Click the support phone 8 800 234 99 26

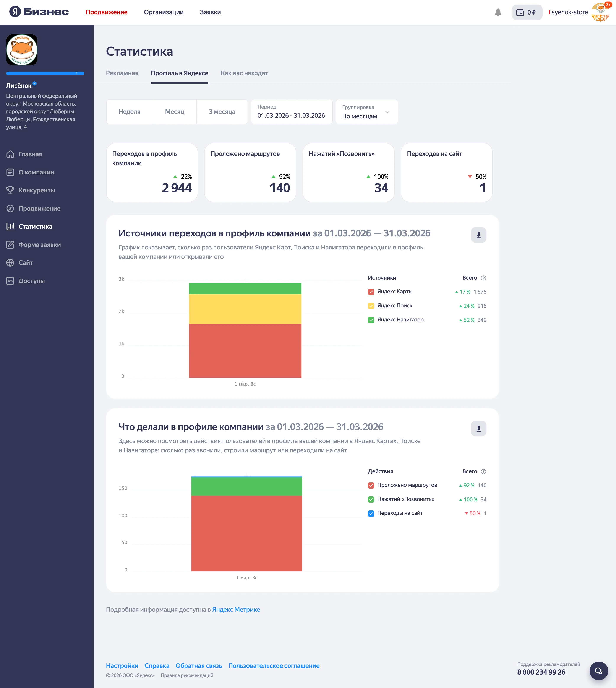(541, 672)
